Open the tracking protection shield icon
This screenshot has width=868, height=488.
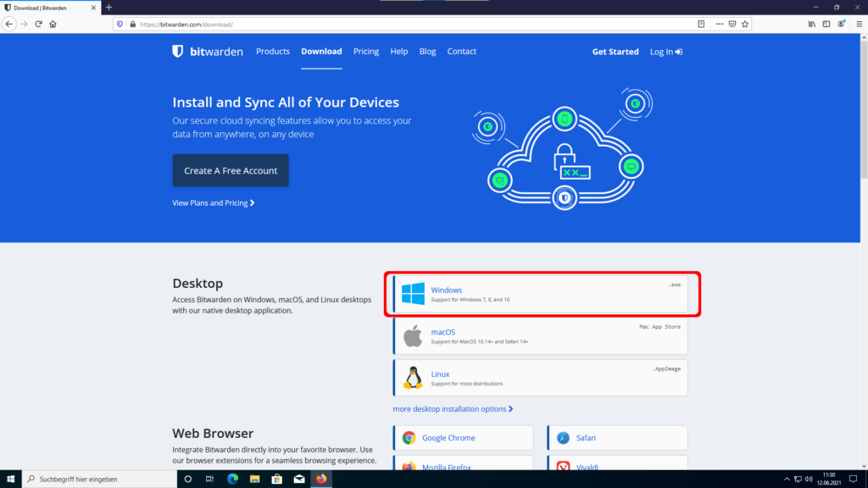pos(120,25)
